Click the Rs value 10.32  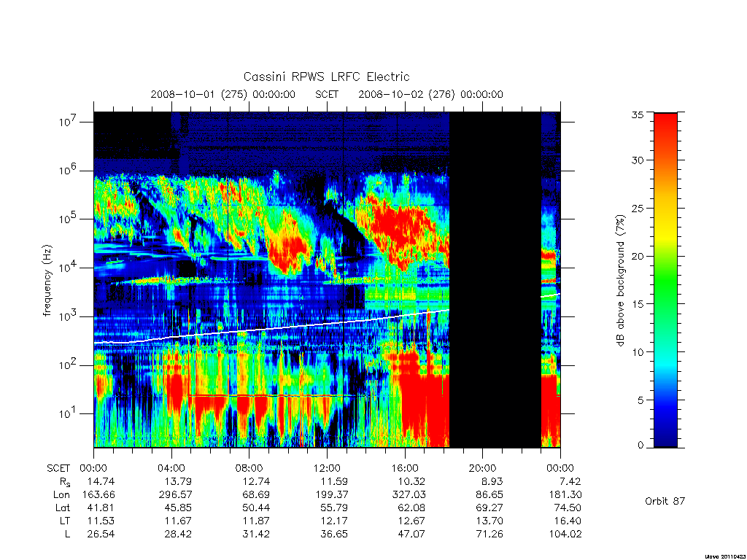pos(411,481)
